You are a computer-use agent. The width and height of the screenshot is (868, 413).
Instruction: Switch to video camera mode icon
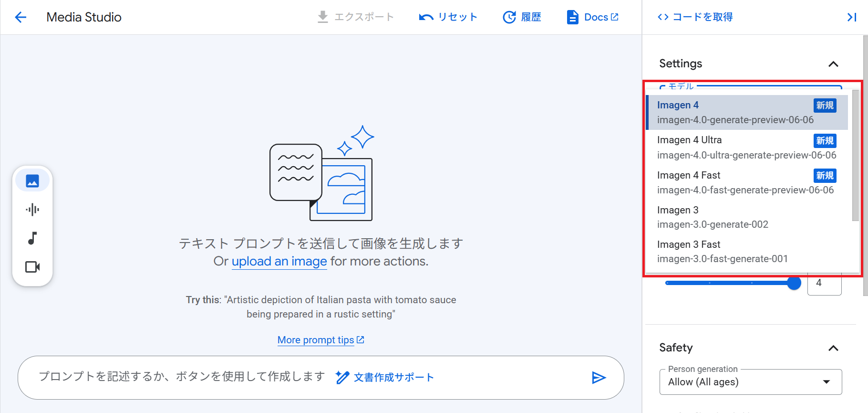32,267
